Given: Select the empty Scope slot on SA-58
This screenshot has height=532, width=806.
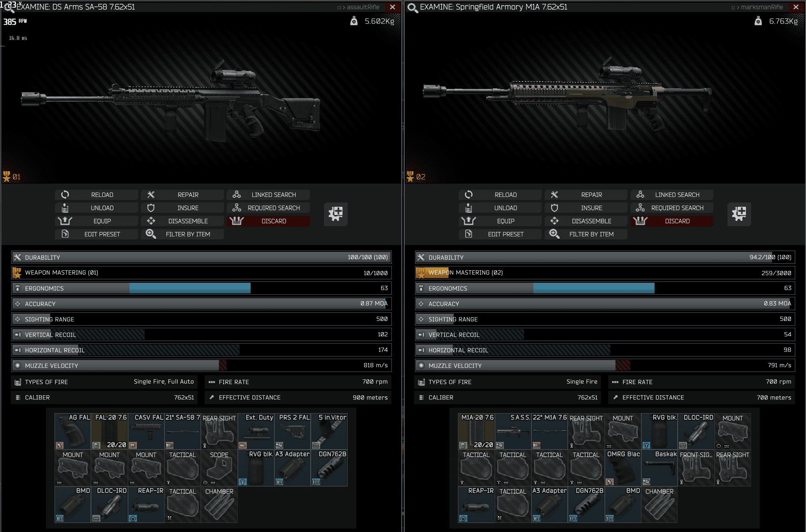Looking at the screenshot, I should (219, 468).
